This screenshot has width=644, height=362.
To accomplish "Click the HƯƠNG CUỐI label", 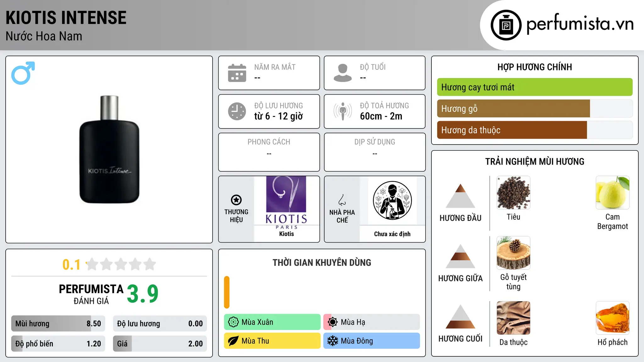I will pos(460,339).
